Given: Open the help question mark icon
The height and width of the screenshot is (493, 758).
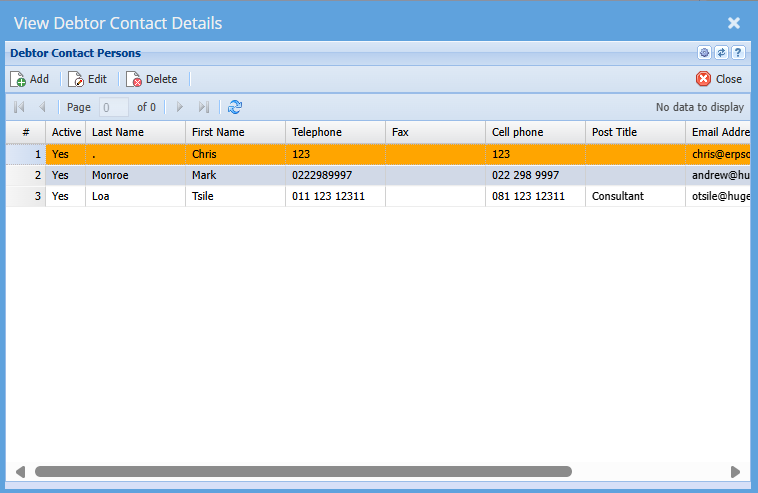Looking at the screenshot, I should click(738, 53).
